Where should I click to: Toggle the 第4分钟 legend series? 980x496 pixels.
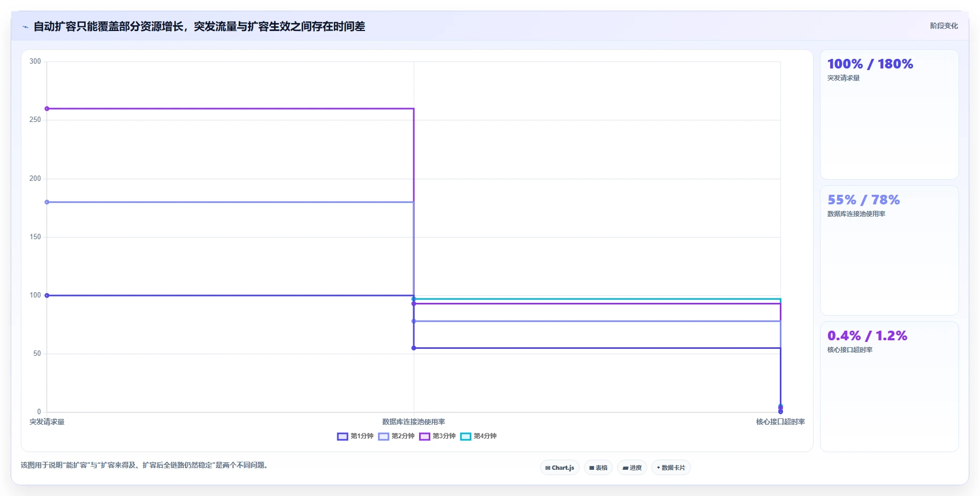point(478,436)
